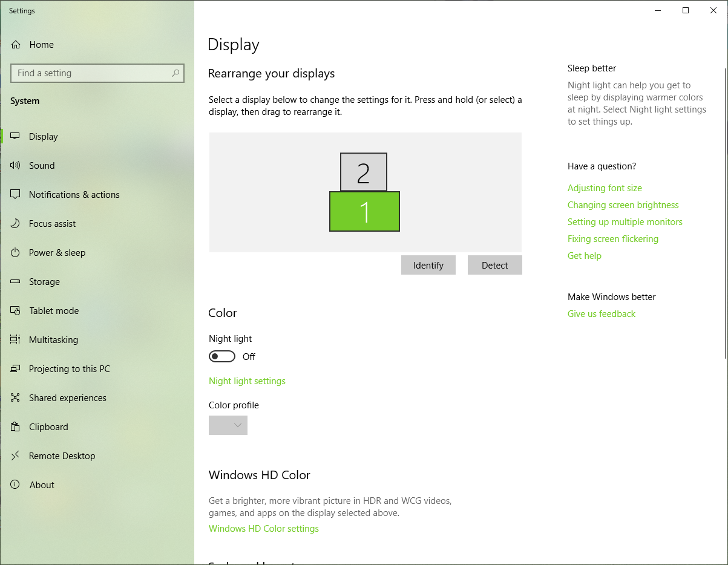
Task: Click the Sound speaker icon
Action: [x=16, y=166]
